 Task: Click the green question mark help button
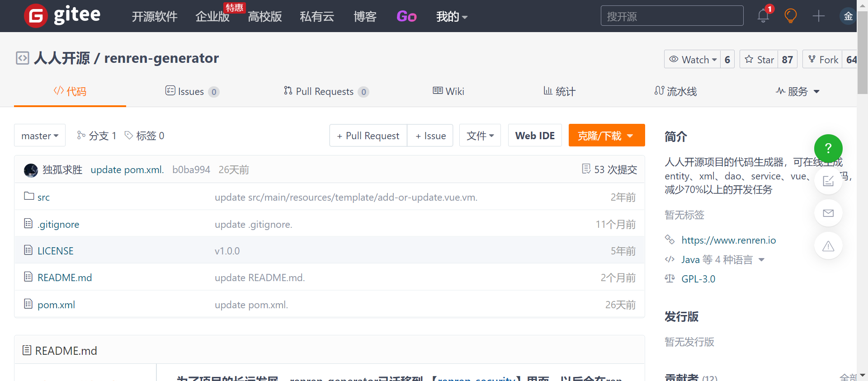[x=828, y=148]
